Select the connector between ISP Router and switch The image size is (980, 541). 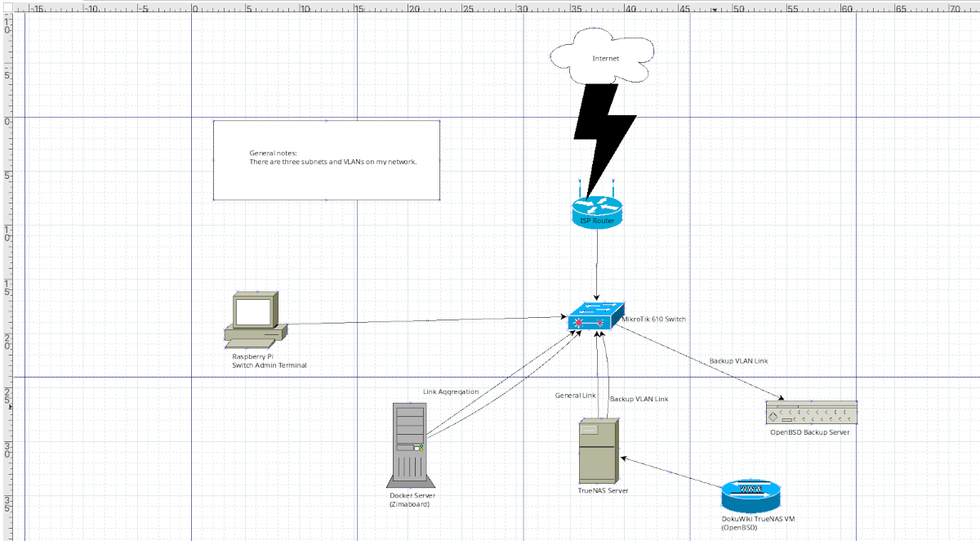pyautogui.click(x=595, y=262)
